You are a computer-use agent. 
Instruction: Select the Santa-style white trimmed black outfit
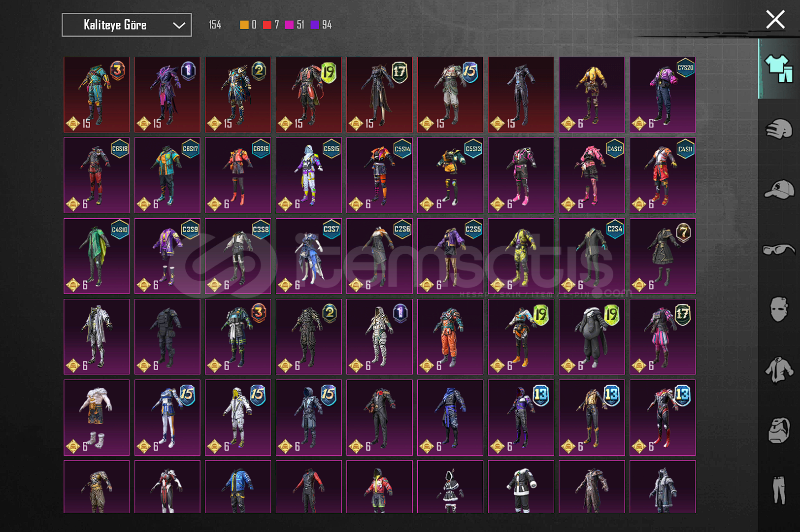(521, 487)
